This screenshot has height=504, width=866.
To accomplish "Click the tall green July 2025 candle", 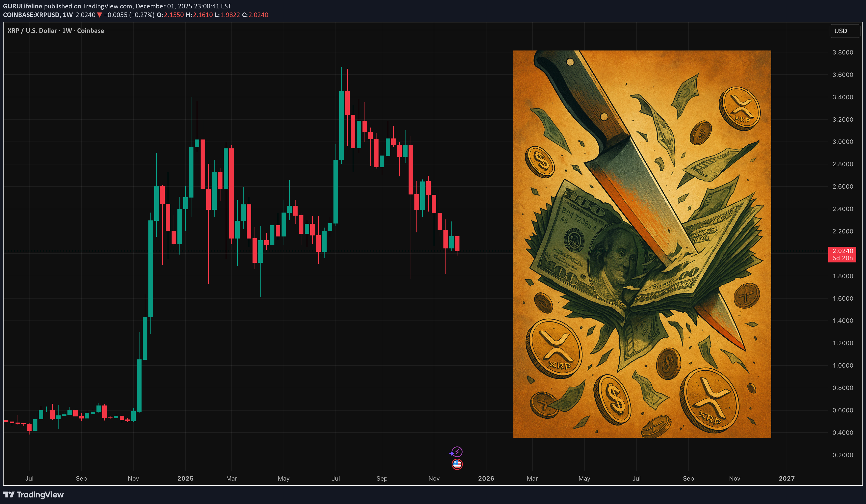I will (341, 125).
